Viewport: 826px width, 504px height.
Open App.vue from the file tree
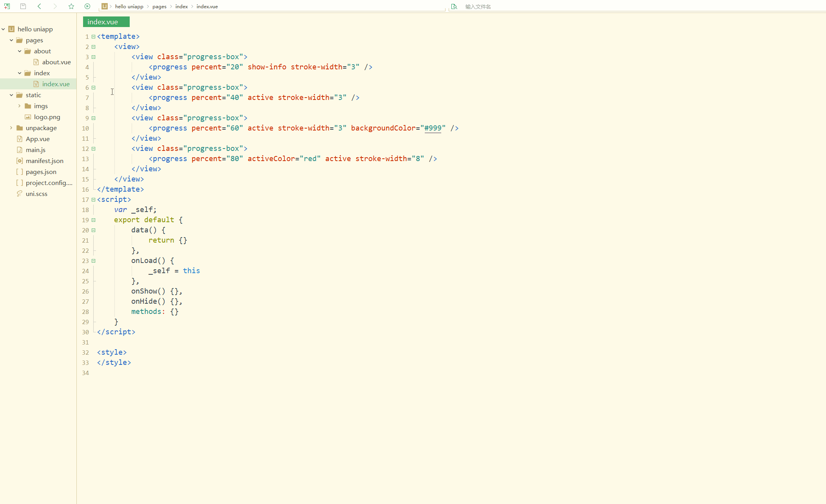coord(38,139)
